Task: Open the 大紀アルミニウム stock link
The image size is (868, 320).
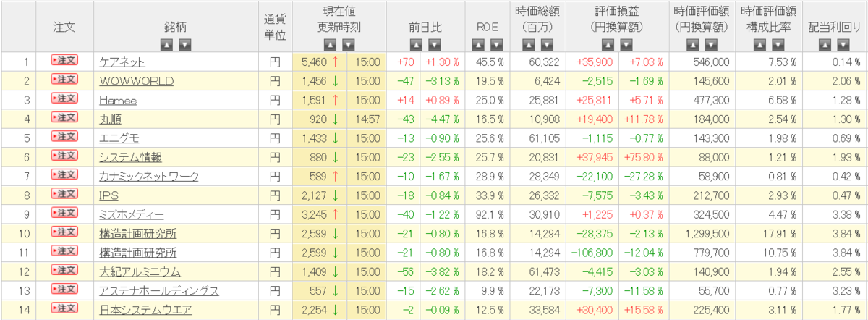Action: pos(140,271)
